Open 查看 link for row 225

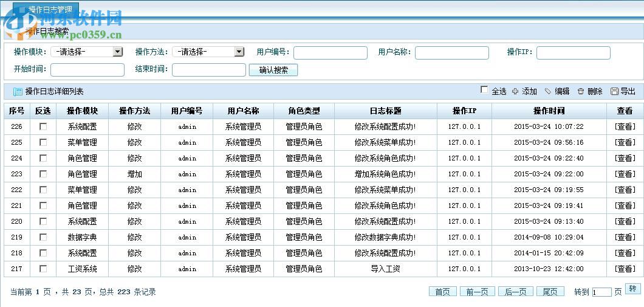click(625, 142)
